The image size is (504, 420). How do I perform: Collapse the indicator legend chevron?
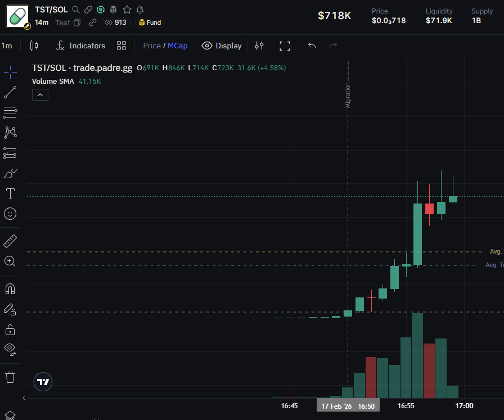40,95
